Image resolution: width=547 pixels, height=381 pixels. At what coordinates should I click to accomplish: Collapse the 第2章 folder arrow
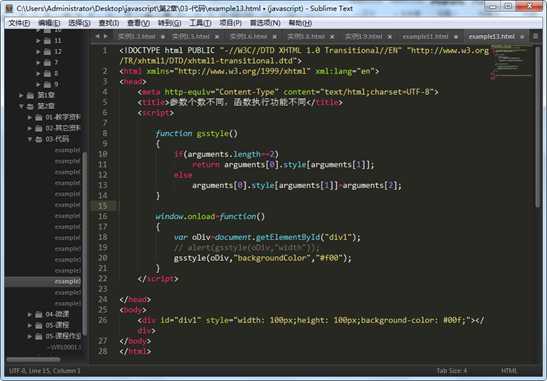21,106
